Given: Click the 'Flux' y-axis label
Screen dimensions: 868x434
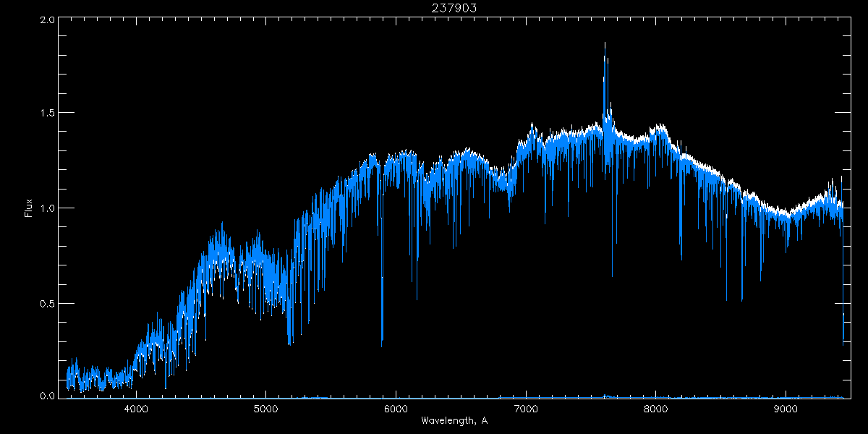Looking at the screenshot, I should coord(28,208).
